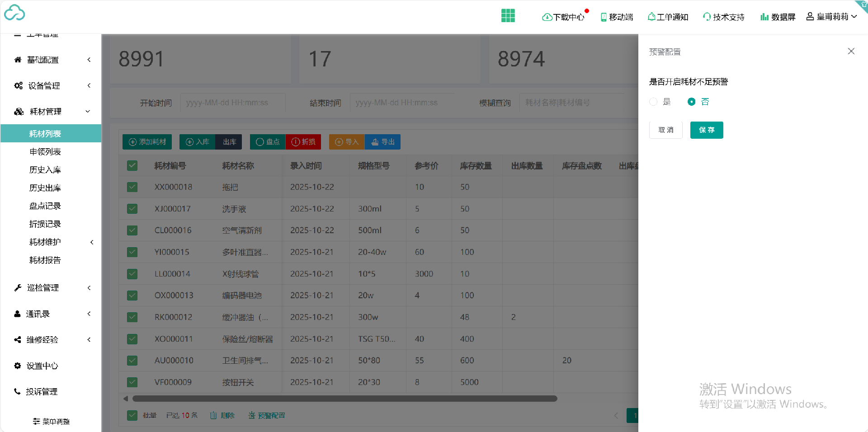
Task: Select the 导出 export tool
Action: 382,142
